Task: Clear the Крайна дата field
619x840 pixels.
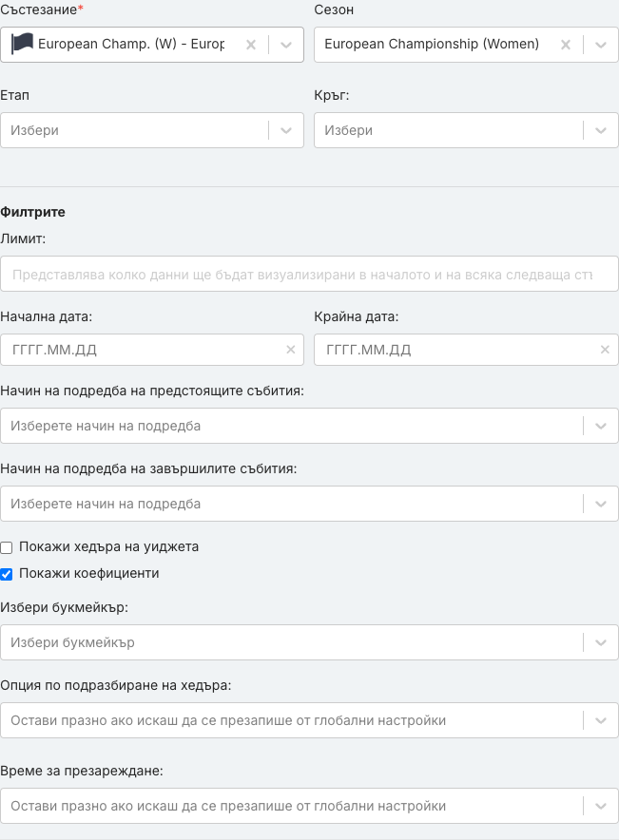Action: tap(605, 350)
